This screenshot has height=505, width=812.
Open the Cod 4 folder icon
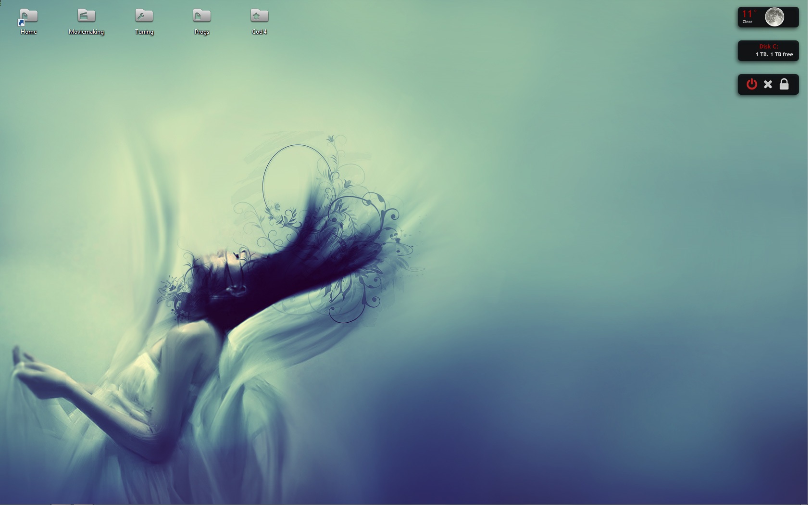[x=260, y=16]
